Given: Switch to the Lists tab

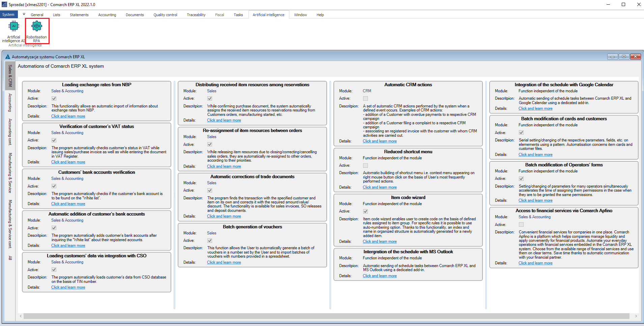Looking at the screenshot, I should [57, 15].
